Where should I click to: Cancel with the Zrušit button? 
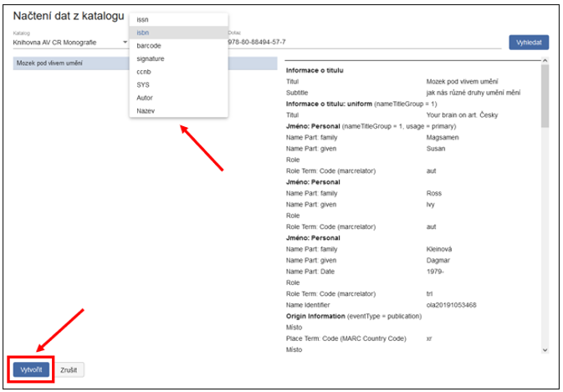71,369
